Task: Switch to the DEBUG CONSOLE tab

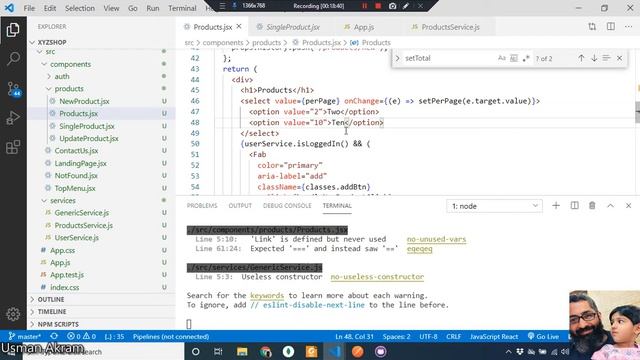Action: point(287,206)
